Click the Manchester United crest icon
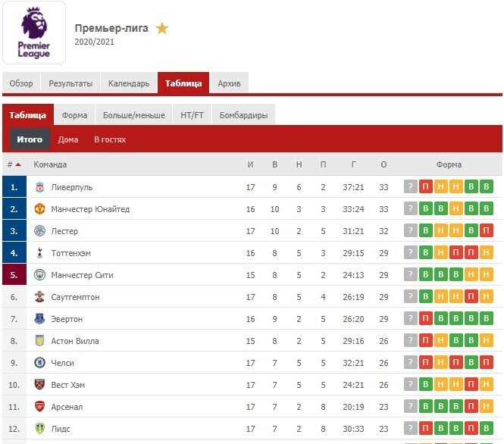The image size is (504, 444). (x=39, y=209)
